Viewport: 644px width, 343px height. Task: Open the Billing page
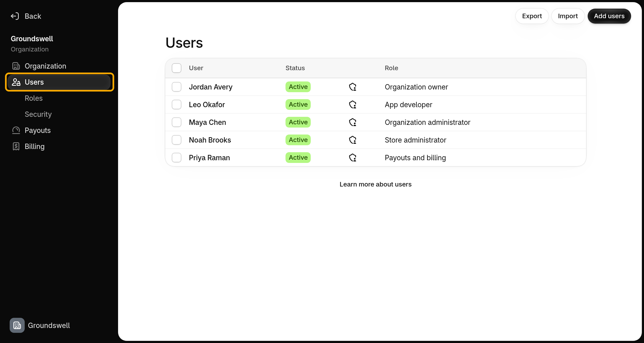[59, 146]
